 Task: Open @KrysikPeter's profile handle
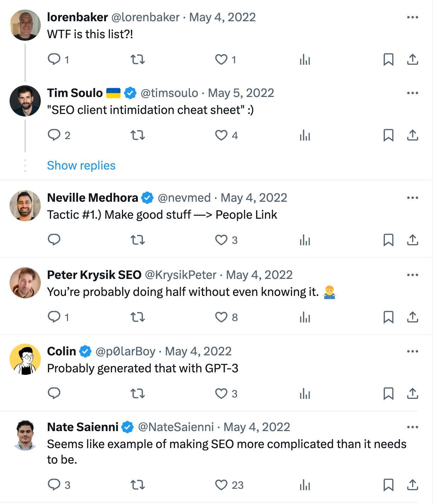[x=181, y=274]
